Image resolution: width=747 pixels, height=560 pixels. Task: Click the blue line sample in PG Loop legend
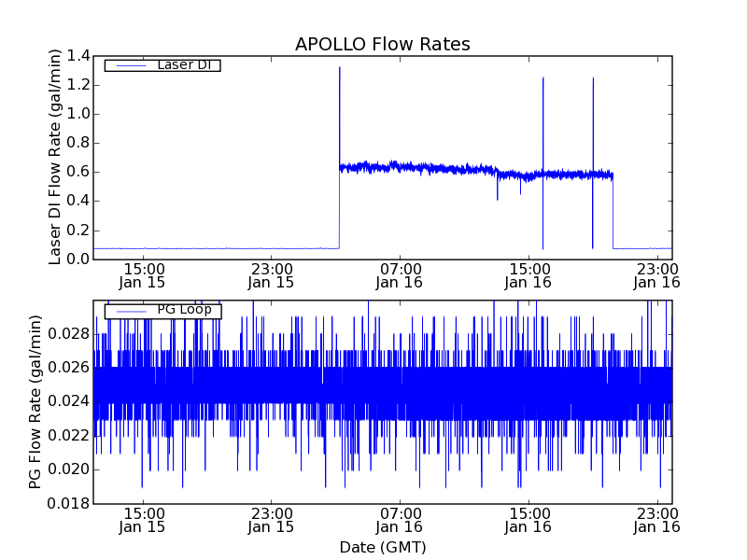point(130,311)
